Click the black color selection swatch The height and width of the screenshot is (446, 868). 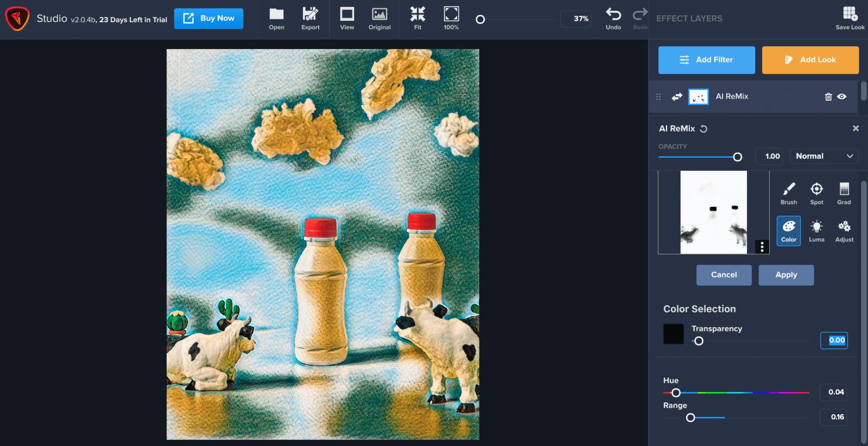[x=674, y=334]
